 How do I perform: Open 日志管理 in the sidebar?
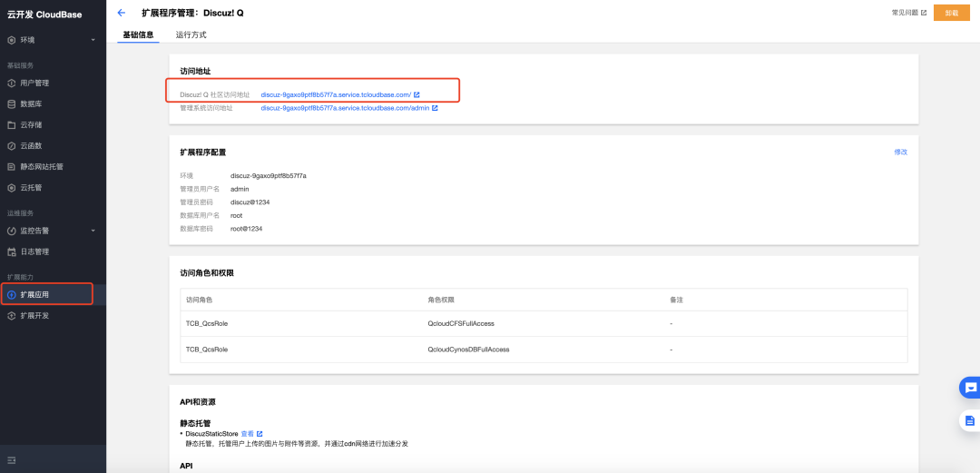click(x=34, y=251)
